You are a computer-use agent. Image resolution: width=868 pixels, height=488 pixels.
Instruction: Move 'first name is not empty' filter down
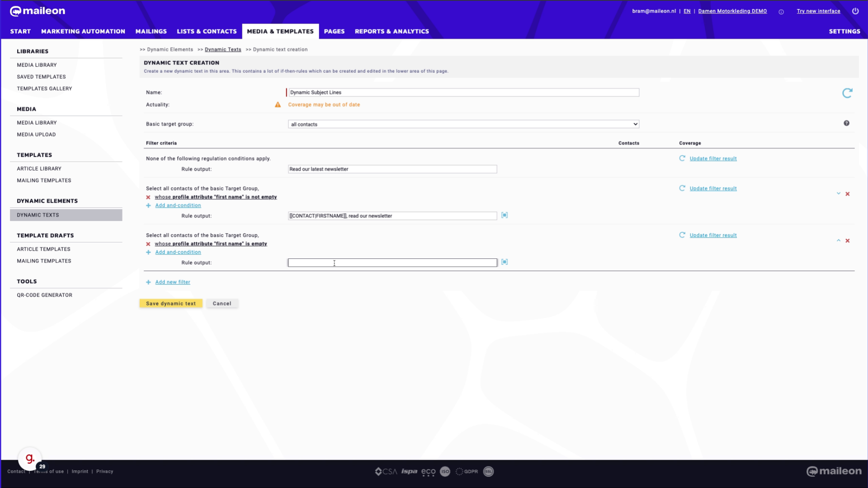pos(839,193)
